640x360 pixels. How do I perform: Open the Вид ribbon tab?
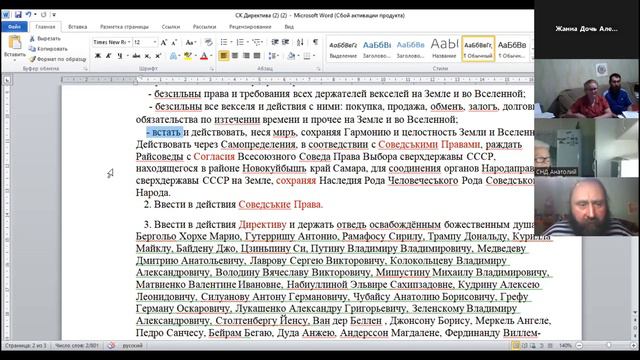289,27
